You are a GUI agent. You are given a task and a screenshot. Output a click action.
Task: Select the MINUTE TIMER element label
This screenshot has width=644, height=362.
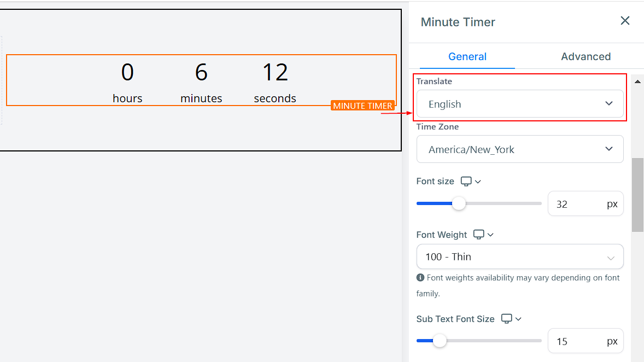(362, 106)
